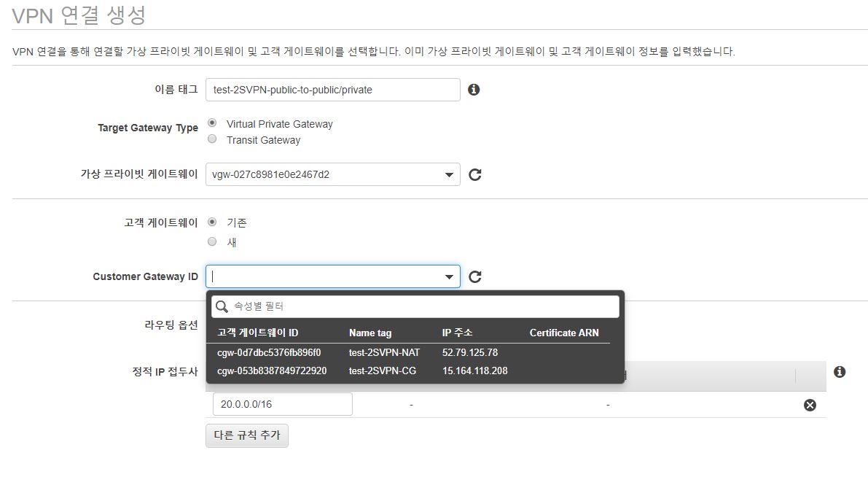Click IP address 52.79.125.78

tap(470, 352)
